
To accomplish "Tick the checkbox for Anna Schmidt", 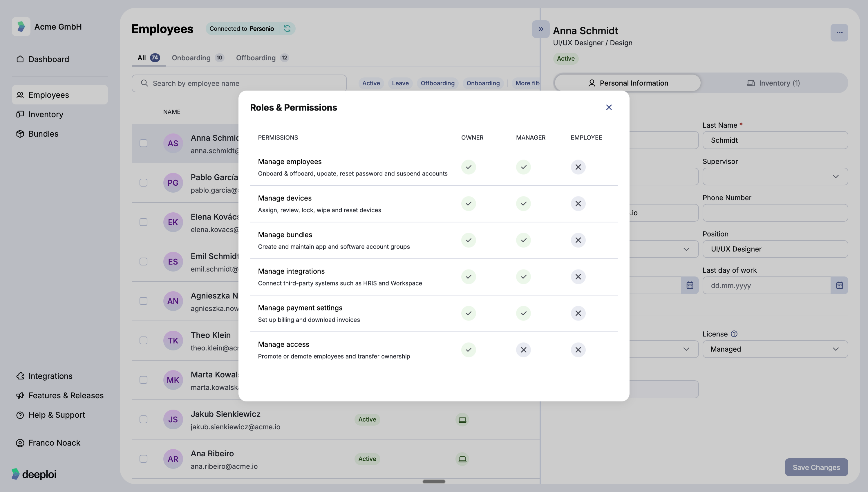I will point(143,143).
